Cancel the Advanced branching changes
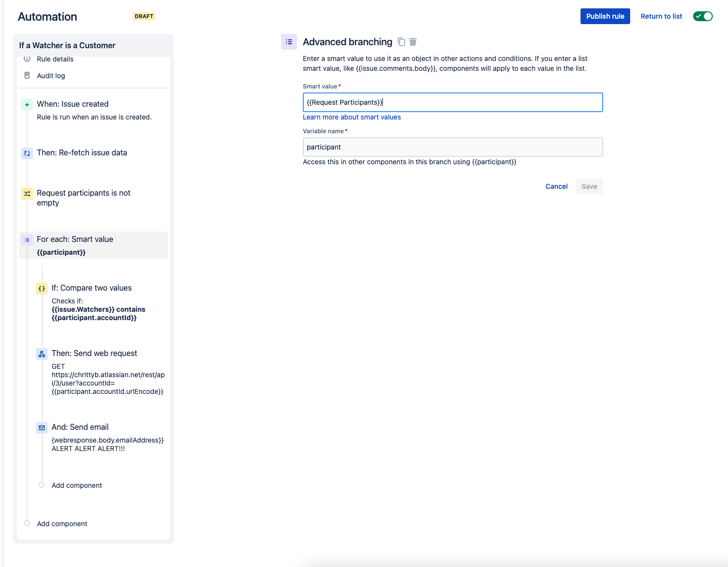The width and height of the screenshot is (728, 567). pos(556,186)
